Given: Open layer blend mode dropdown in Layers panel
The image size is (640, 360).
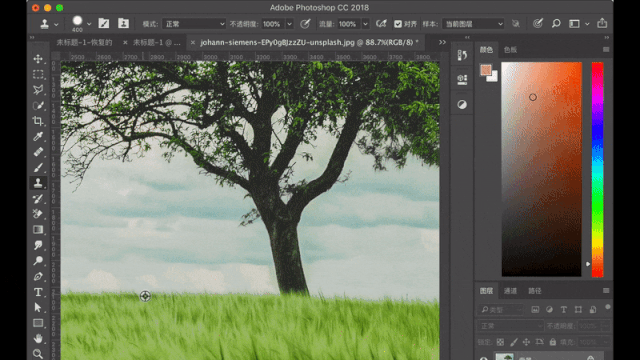Looking at the screenshot, I should pos(510,326).
